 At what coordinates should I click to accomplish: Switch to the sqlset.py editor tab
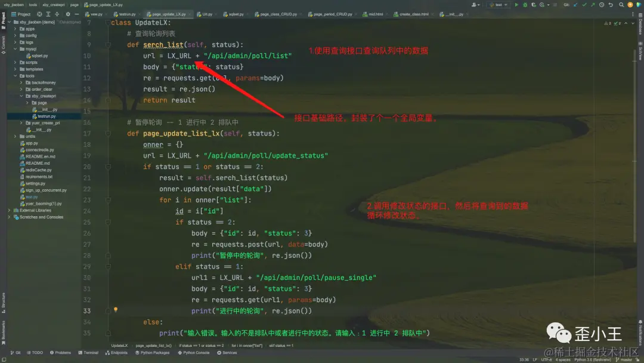coord(236,14)
